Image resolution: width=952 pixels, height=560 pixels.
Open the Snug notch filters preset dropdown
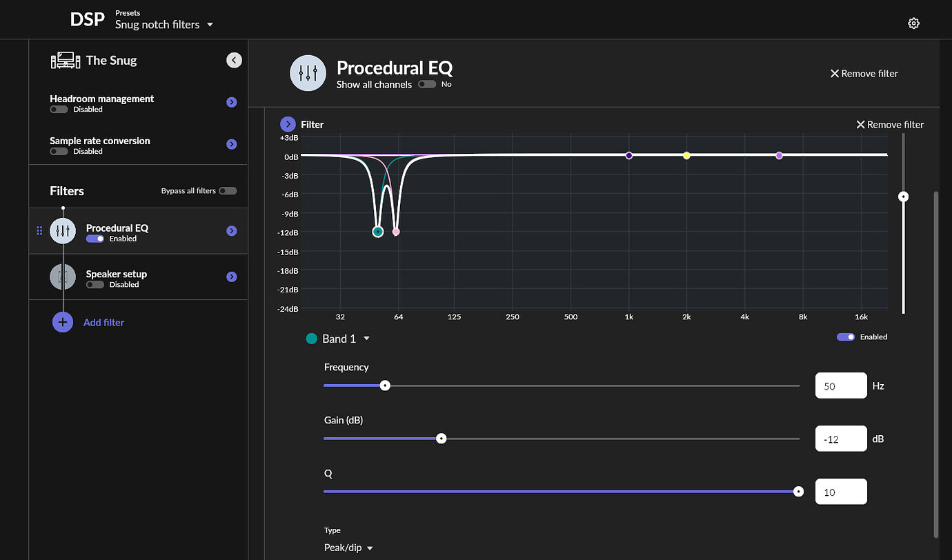pos(164,23)
